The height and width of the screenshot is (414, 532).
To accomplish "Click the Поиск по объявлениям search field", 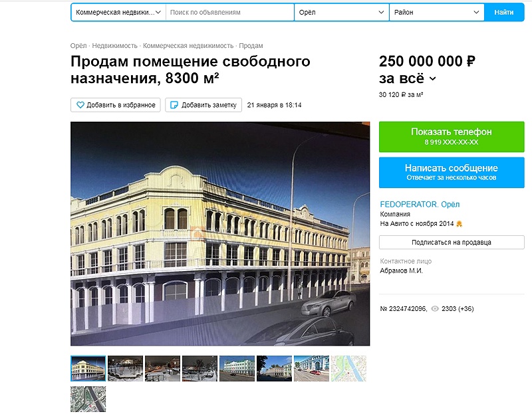I will 229,12.
